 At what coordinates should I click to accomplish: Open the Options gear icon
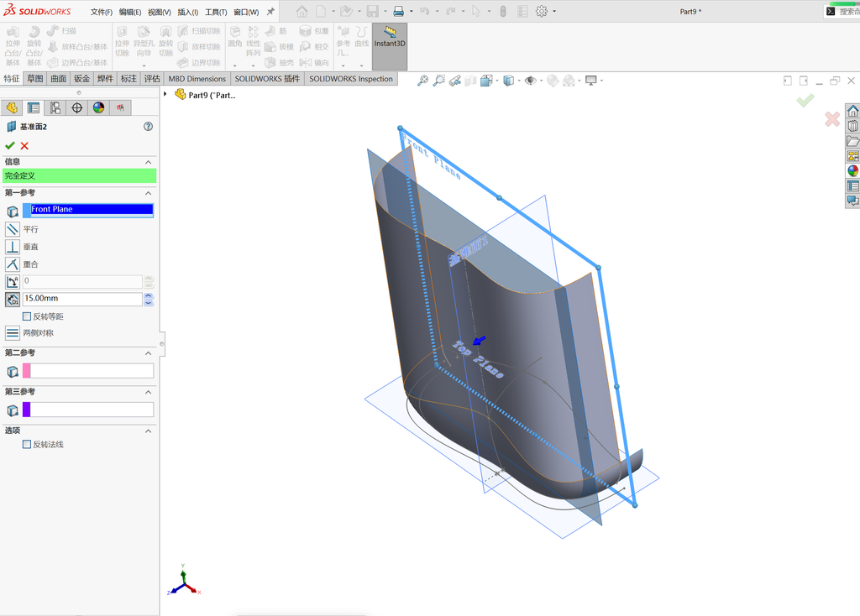coord(542,12)
